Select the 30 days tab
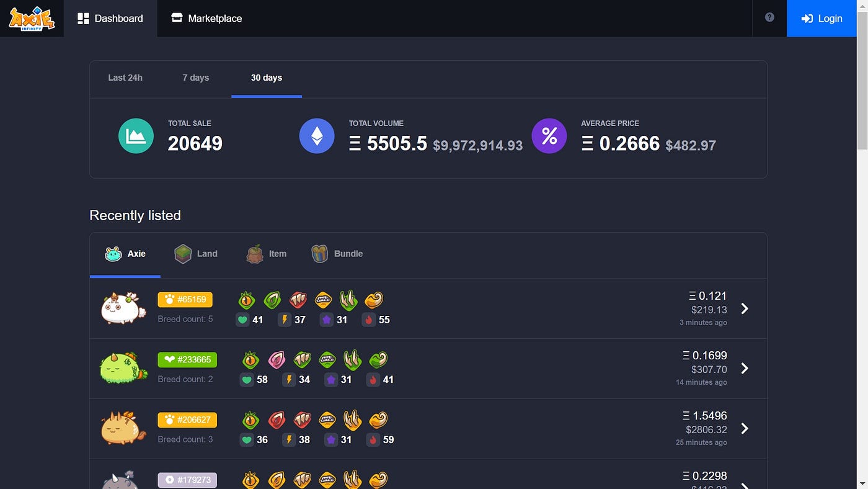868x489 pixels. click(267, 78)
